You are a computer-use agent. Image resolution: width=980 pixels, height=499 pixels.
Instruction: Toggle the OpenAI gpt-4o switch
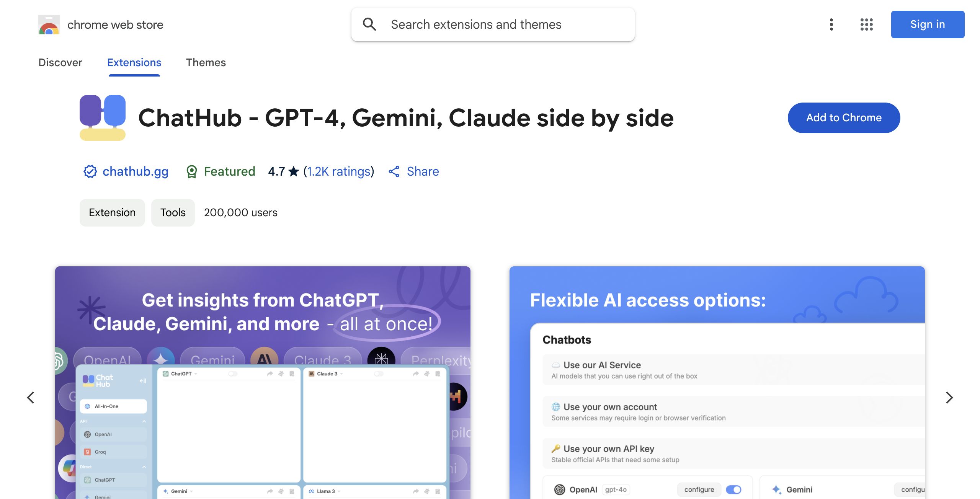733,489
